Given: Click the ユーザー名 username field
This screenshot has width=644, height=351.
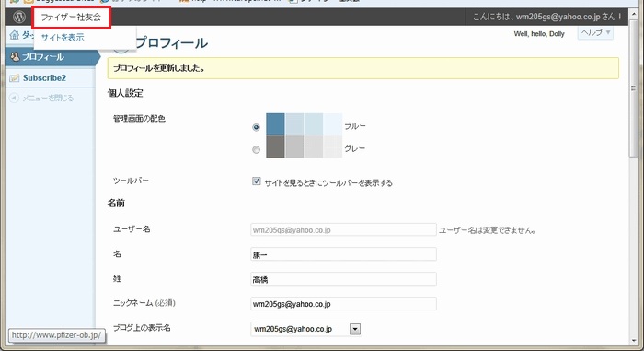Looking at the screenshot, I should point(343,229).
